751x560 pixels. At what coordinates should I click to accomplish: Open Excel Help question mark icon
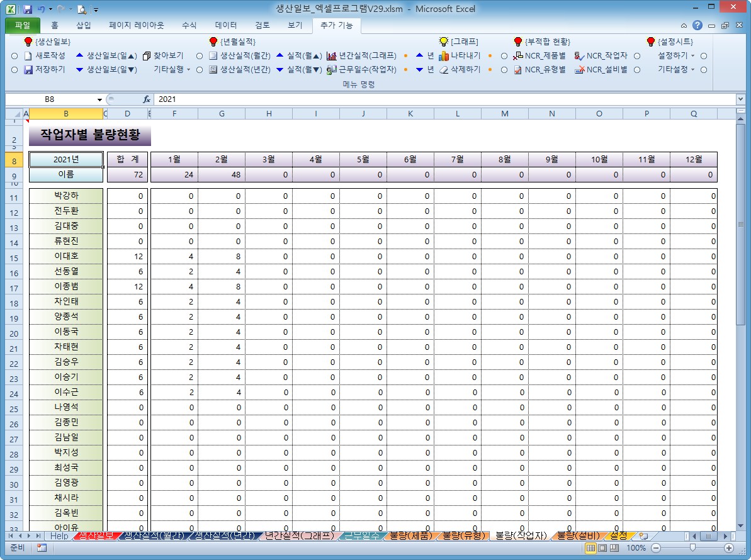click(x=697, y=25)
